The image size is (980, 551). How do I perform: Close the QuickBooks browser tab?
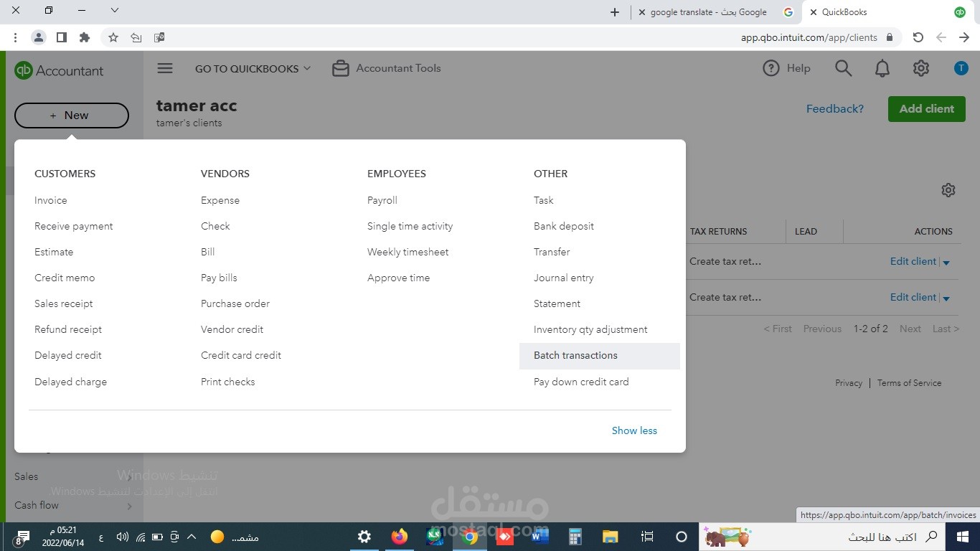click(813, 12)
